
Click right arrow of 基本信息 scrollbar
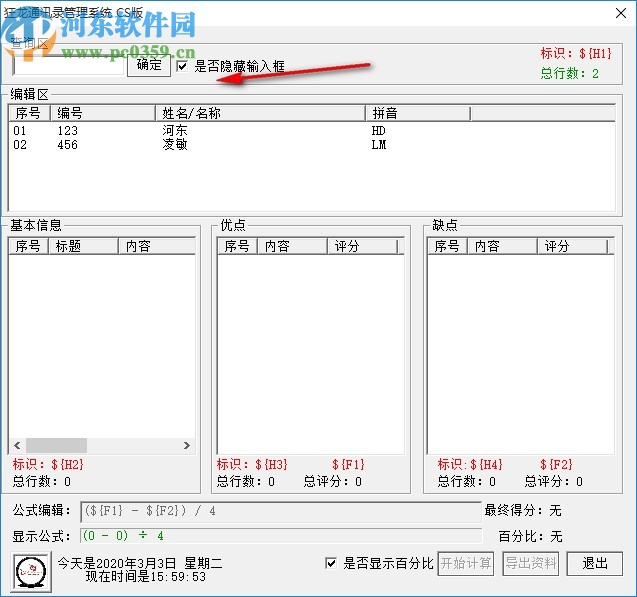[x=186, y=446]
